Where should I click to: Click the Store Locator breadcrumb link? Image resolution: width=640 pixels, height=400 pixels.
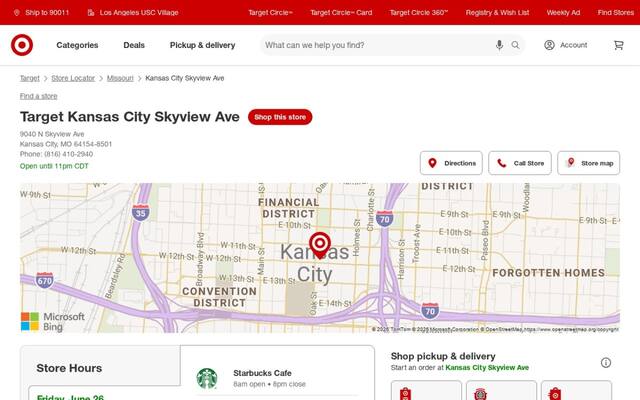point(73,78)
